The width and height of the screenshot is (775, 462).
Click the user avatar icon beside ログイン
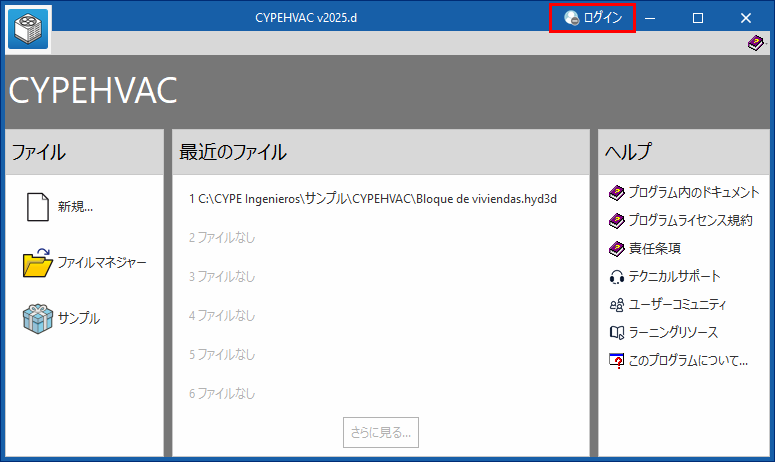[x=571, y=18]
